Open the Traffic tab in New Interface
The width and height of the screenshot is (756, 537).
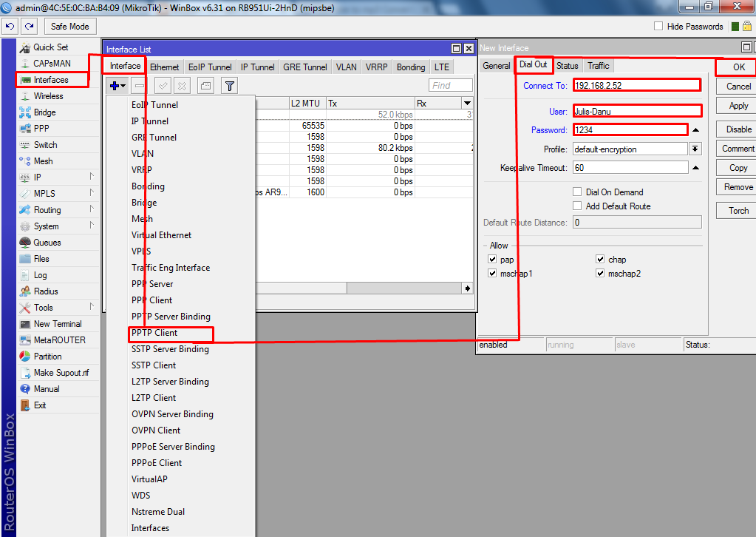[598, 66]
